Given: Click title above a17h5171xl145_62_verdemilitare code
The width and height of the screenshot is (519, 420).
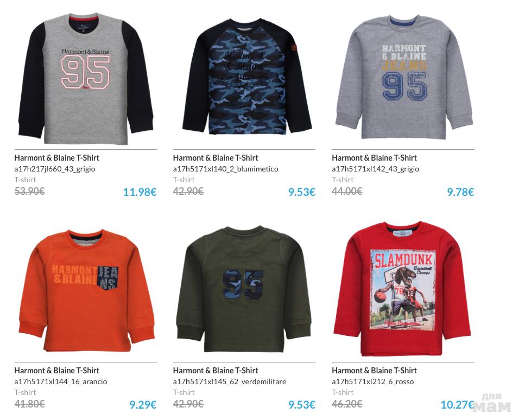Looking at the screenshot, I should point(216,371).
